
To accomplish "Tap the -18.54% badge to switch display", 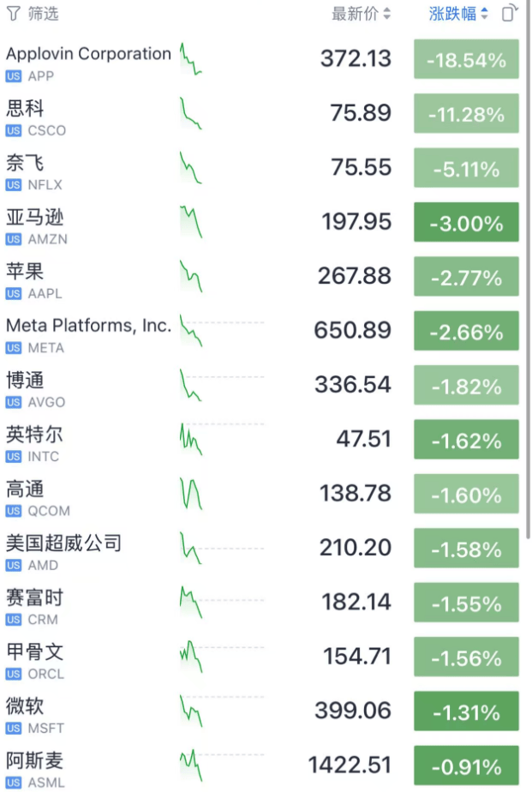I will [x=465, y=60].
